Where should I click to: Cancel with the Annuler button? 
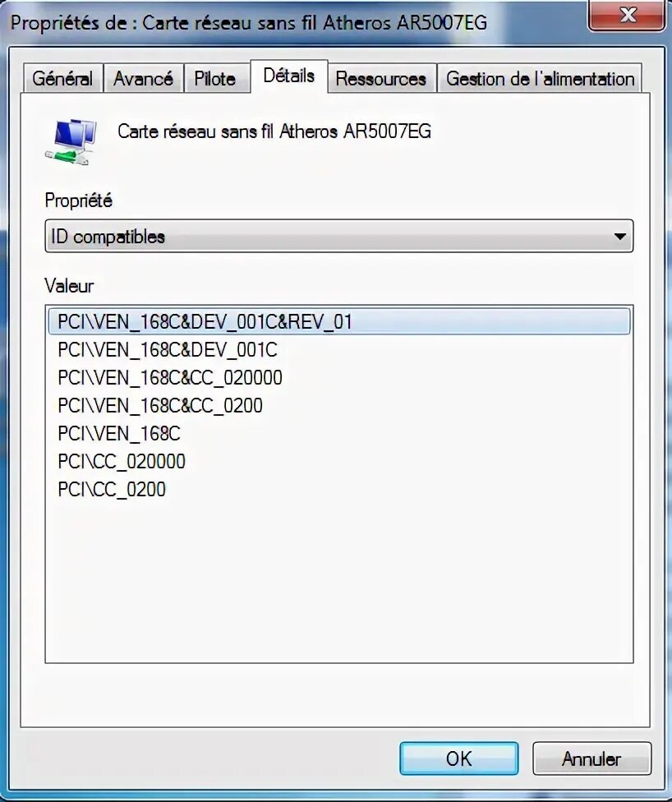click(x=591, y=758)
